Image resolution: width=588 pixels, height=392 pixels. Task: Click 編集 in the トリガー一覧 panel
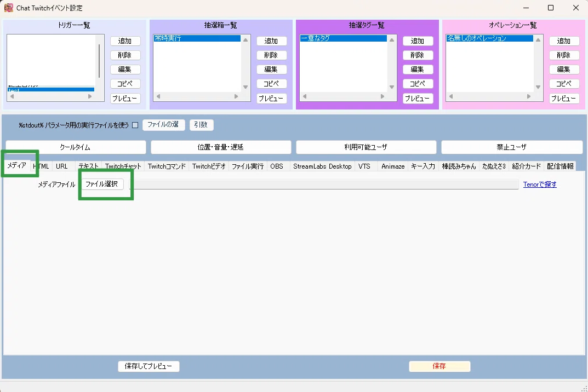click(125, 70)
